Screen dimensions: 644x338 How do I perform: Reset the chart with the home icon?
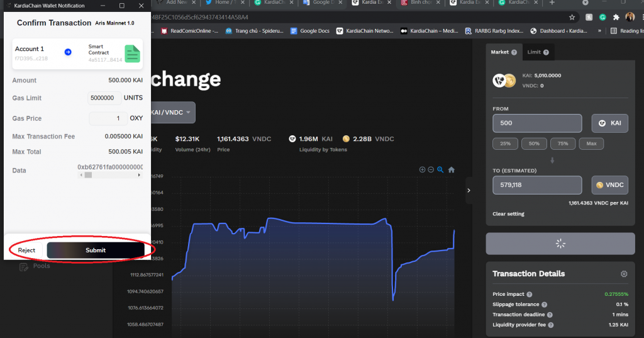(x=451, y=169)
